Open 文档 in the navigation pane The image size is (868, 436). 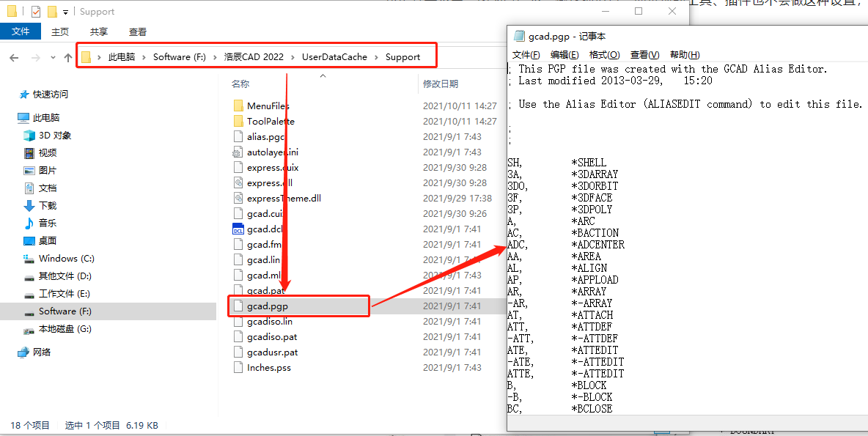tap(48, 188)
